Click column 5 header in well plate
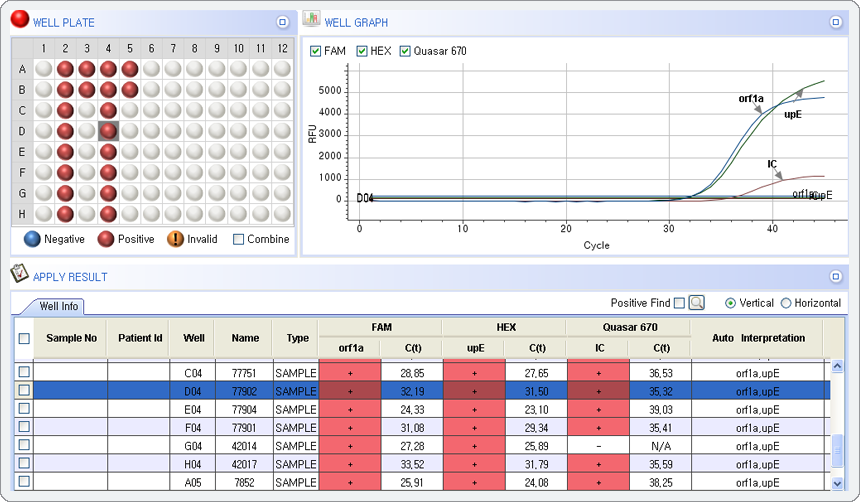Viewport: 860px width, 502px height. pos(130,48)
